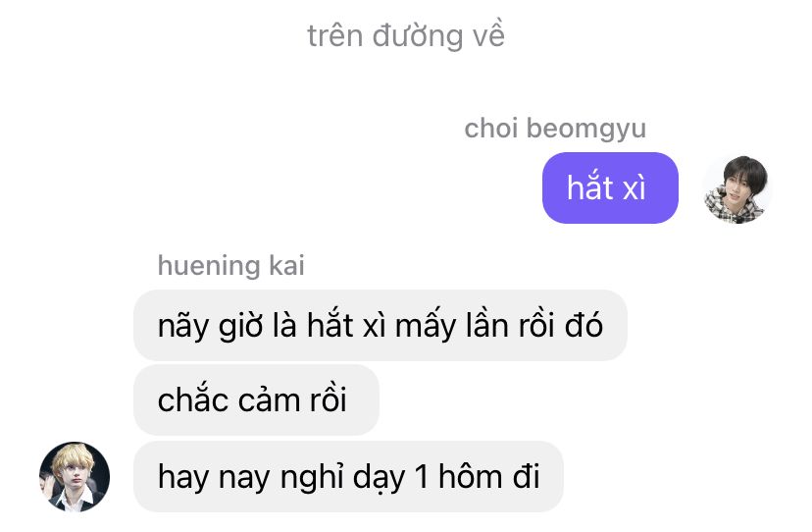Select the "chắc cảm rồi" message bubble
The image size is (812, 532).
pyautogui.click(x=256, y=399)
